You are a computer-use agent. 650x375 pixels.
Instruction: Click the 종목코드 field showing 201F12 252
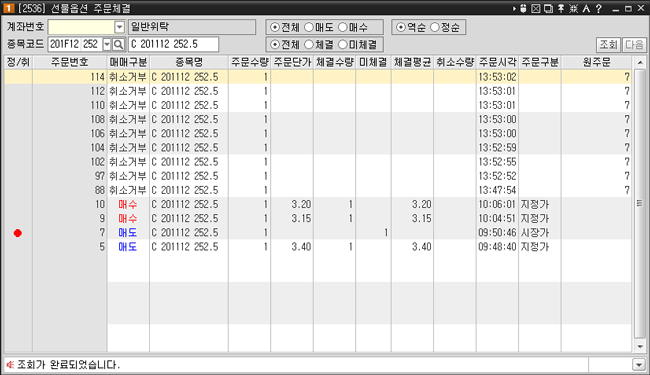[75, 44]
